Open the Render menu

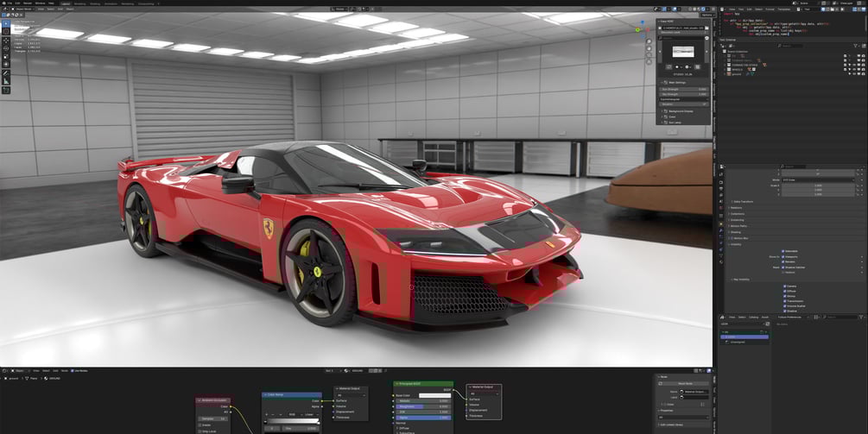tap(28, 3)
